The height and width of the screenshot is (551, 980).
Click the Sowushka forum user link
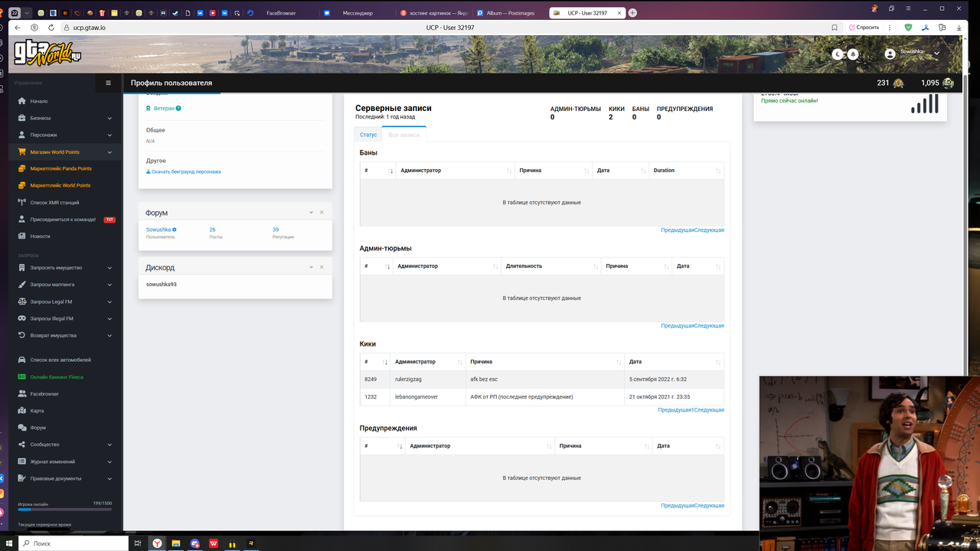tap(159, 230)
